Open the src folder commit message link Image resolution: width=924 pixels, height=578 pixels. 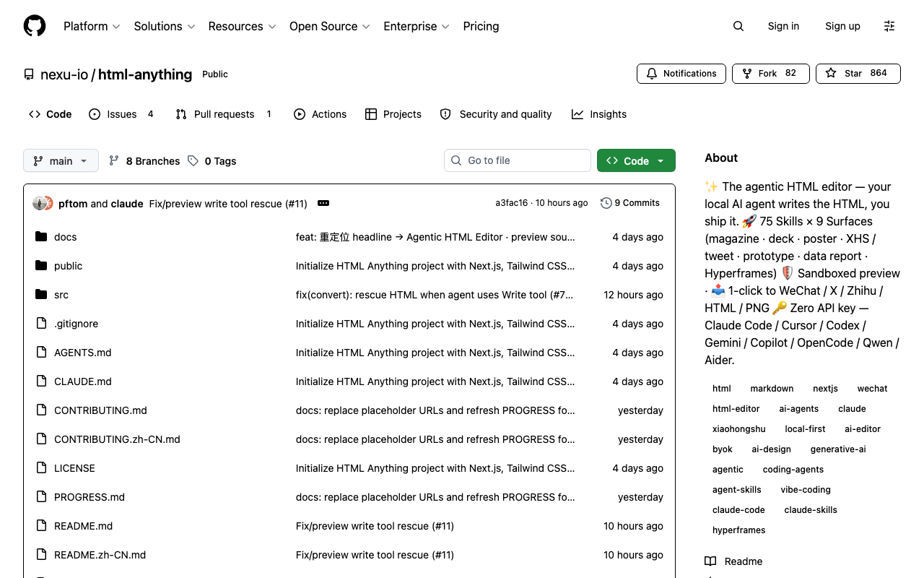point(435,295)
